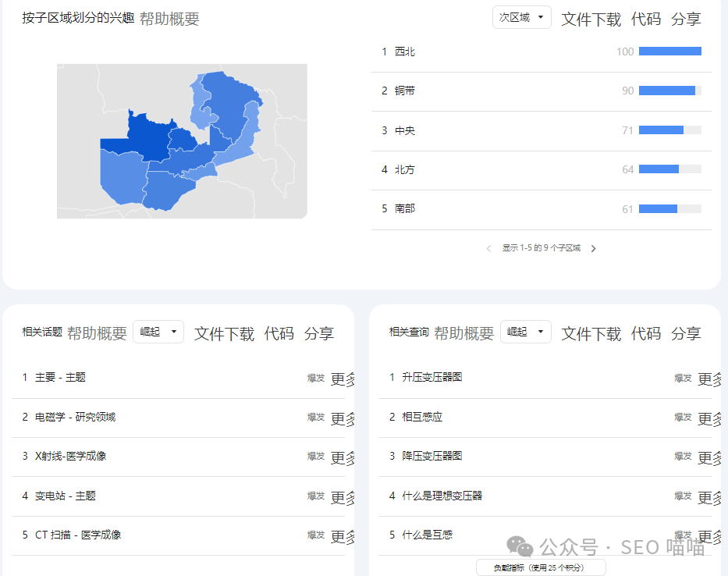
Task: Open 帮助概要 next to 按子区域划分的兴趣
Action: 169,20
